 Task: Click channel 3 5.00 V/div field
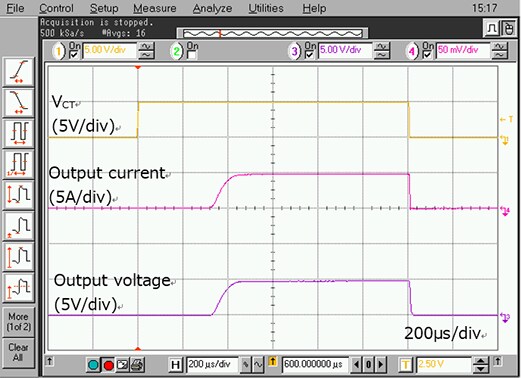pyautogui.click(x=345, y=51)
